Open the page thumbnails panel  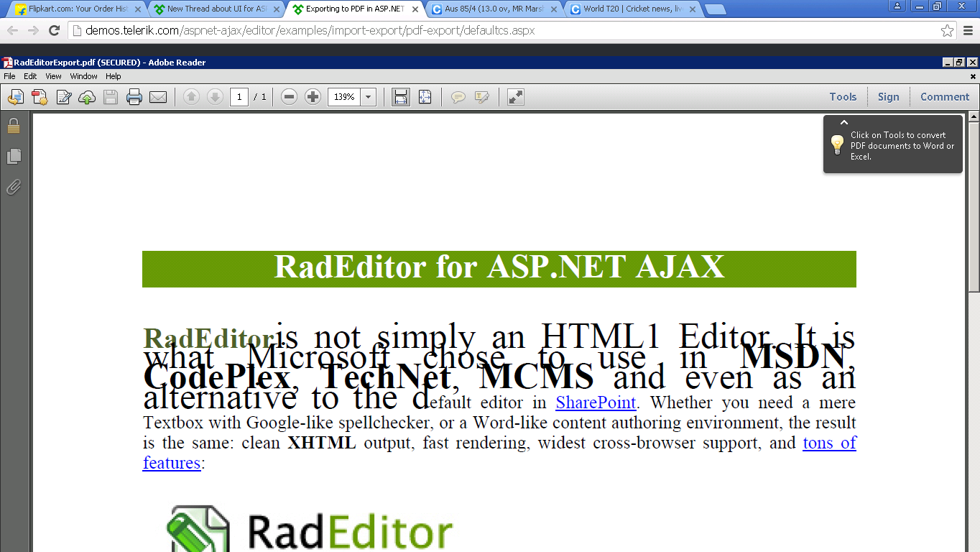tap(14, 157)
